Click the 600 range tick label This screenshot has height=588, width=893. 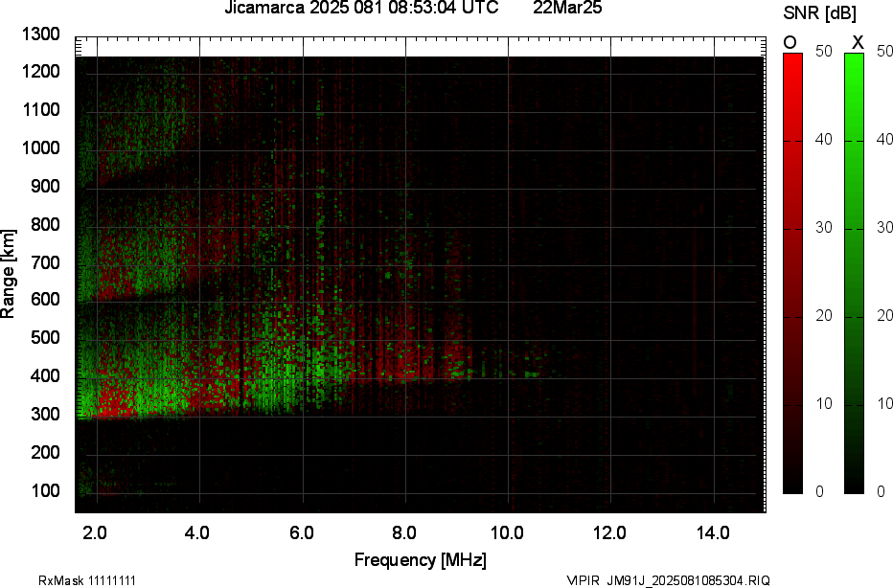pos(47,300)
